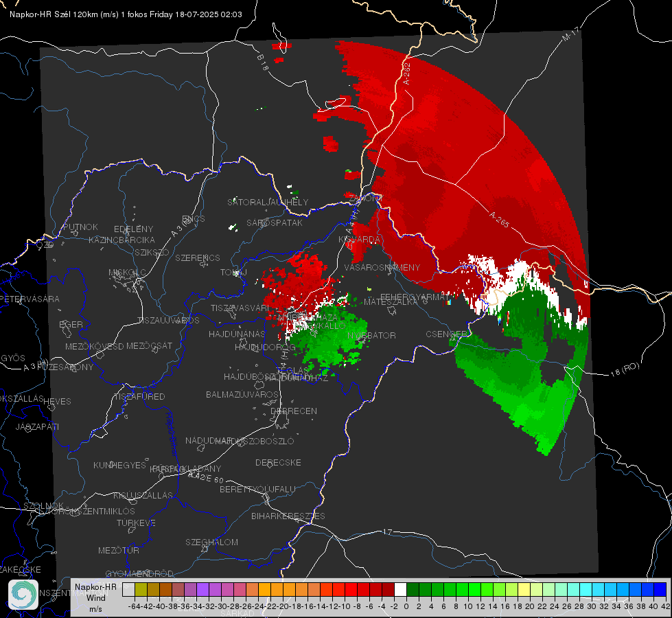Viewport: 672px width, 618px height.
Task: Click the NYÍRBÁTOR label
Action: click(x=371, y=335)
